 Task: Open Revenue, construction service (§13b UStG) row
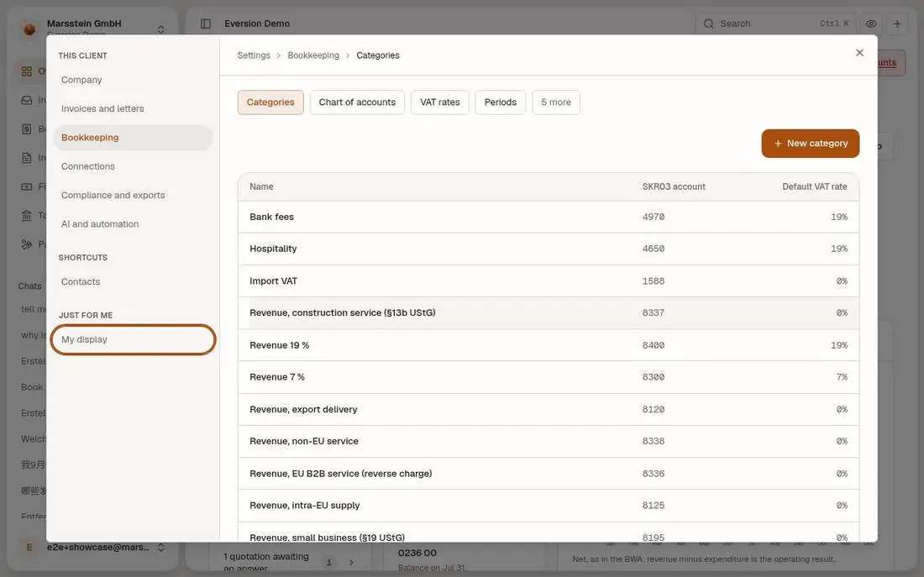click(548, 313)
